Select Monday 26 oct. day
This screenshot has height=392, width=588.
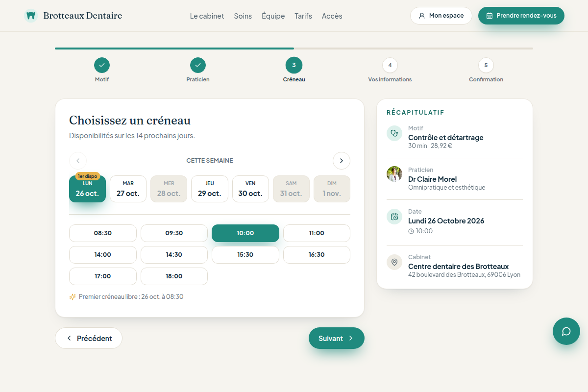(87, 189)
